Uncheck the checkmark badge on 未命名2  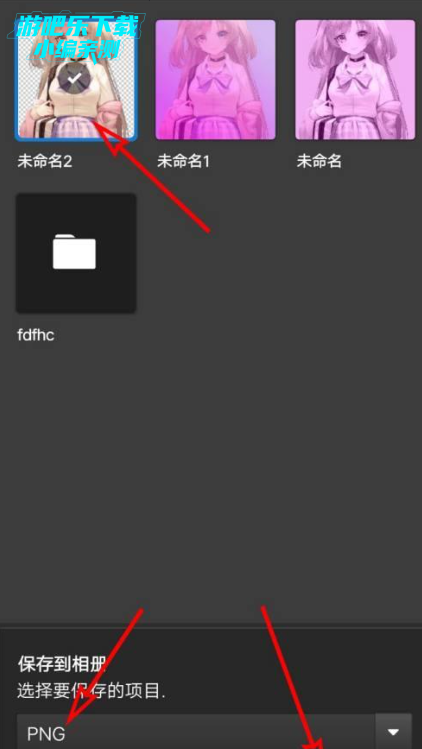[x=74, y=79]
